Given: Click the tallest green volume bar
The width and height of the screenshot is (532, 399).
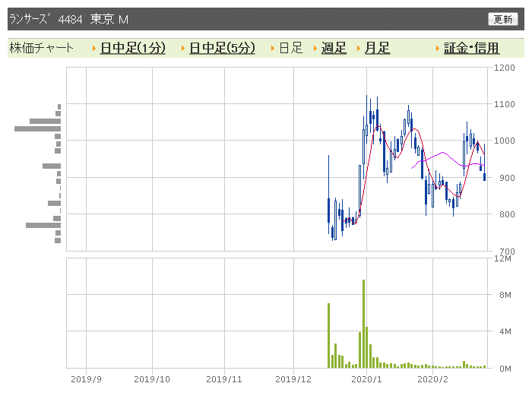Looking at the screenshot, I should tap(364, 324).
